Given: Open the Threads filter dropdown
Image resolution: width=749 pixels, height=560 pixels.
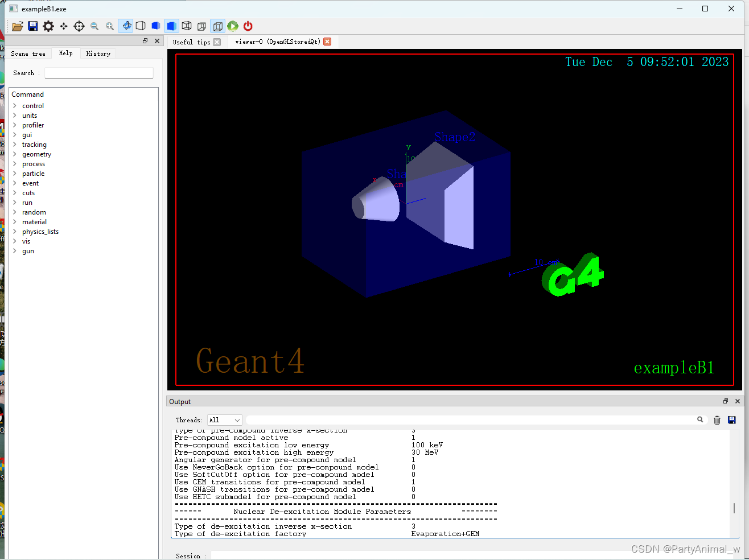Looking at the screenshot, I should (224, 419).
